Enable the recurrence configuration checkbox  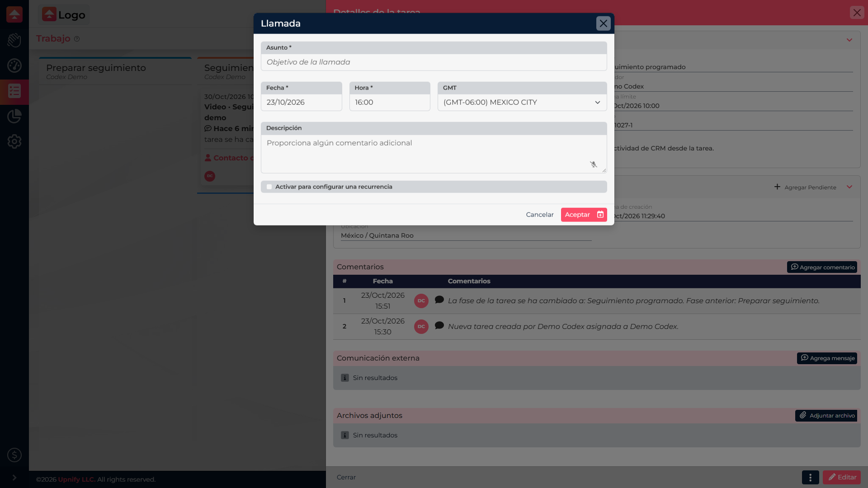[x=269, y=187]
